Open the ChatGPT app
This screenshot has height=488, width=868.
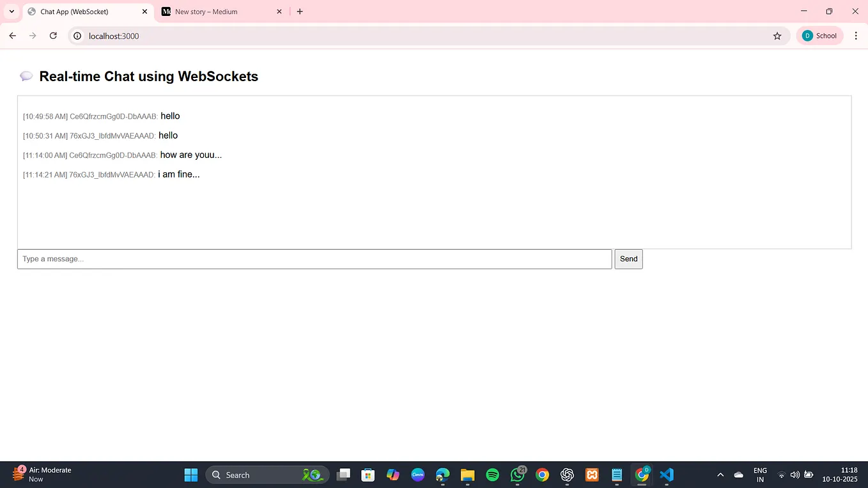[x=566, y=475]
